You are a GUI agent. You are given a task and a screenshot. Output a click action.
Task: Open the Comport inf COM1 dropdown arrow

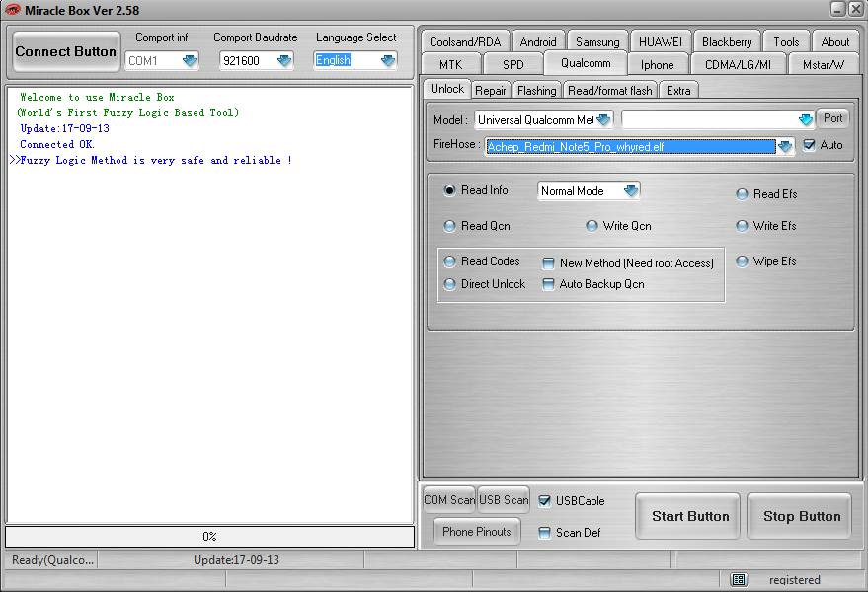pyautogui.click(x=190, y=60)
